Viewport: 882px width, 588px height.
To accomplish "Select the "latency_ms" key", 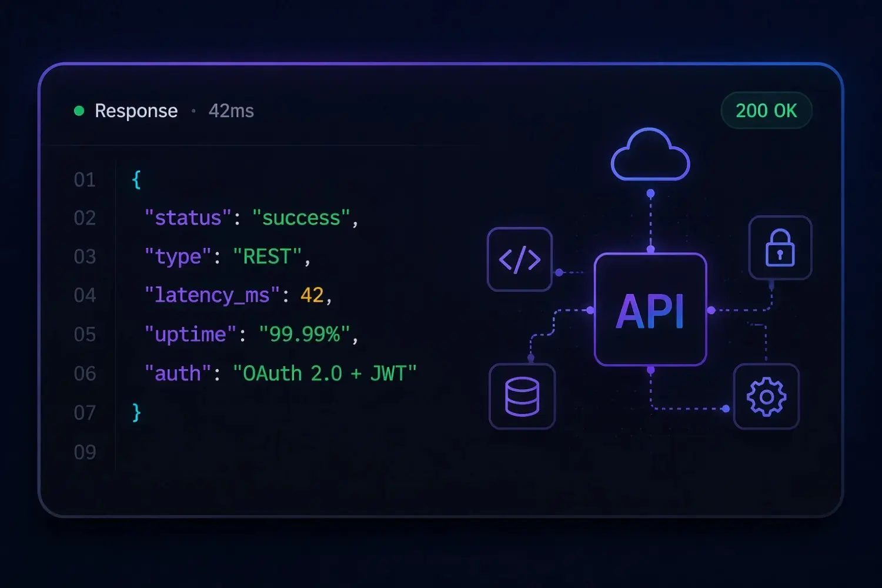I will 212,295.
